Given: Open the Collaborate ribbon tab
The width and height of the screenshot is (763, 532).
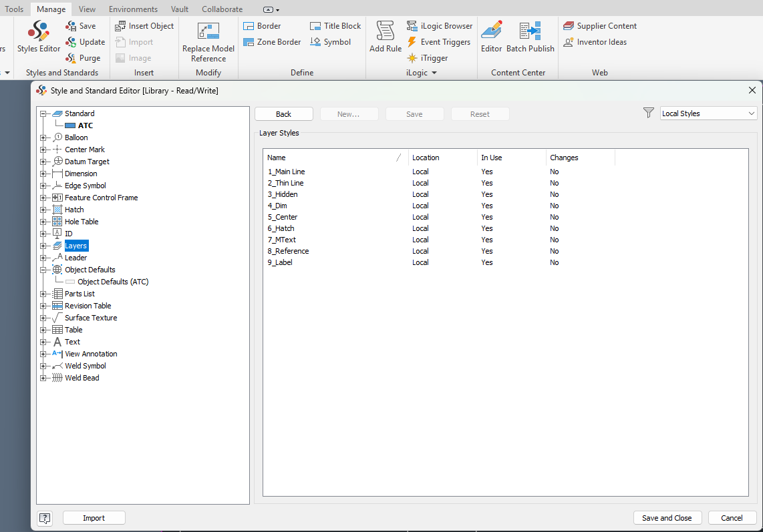Looking at the screenshot, I should 222,9.
